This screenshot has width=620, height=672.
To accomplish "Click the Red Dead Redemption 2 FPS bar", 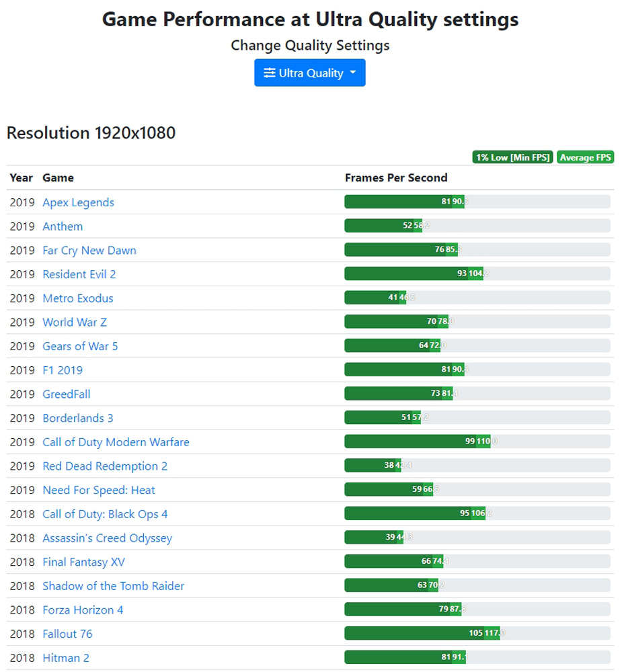I will pos(477,466).
